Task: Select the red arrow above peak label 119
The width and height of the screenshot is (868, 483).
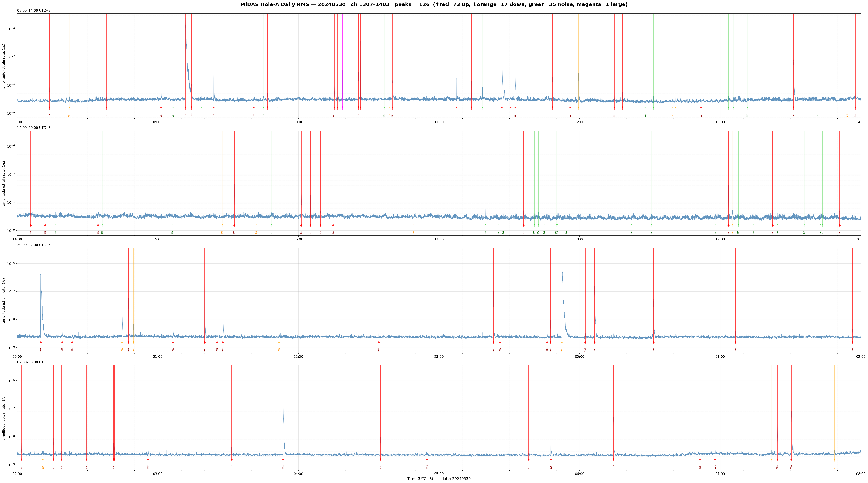Action: point(613,459)
